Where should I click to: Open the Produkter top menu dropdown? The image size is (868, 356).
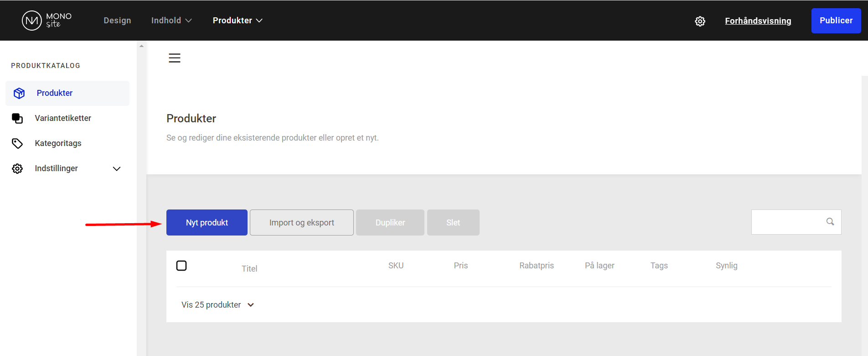238,21
